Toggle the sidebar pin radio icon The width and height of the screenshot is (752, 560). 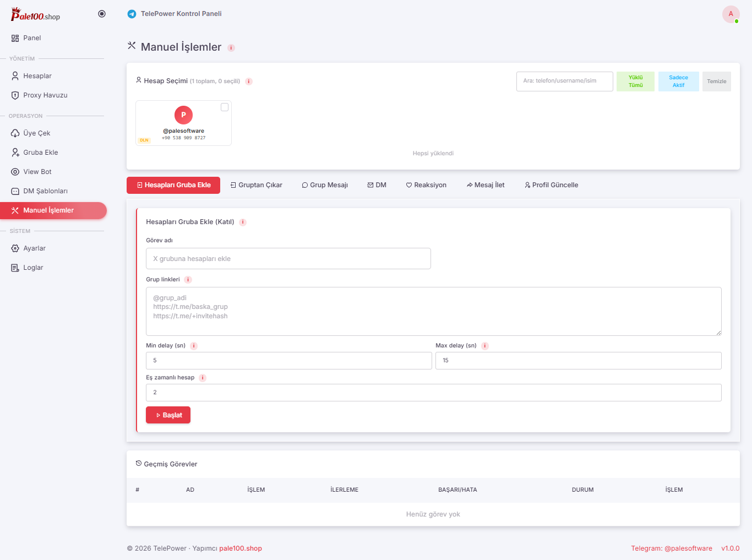102,14
